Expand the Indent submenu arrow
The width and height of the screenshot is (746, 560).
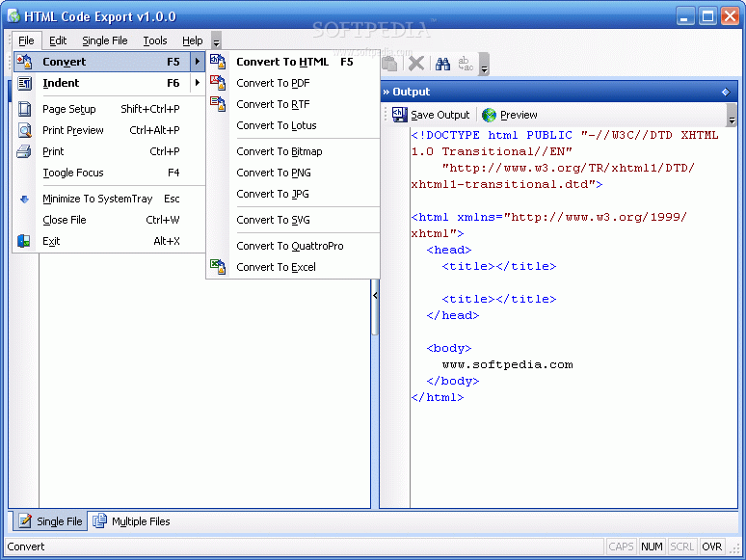[197, 83]
